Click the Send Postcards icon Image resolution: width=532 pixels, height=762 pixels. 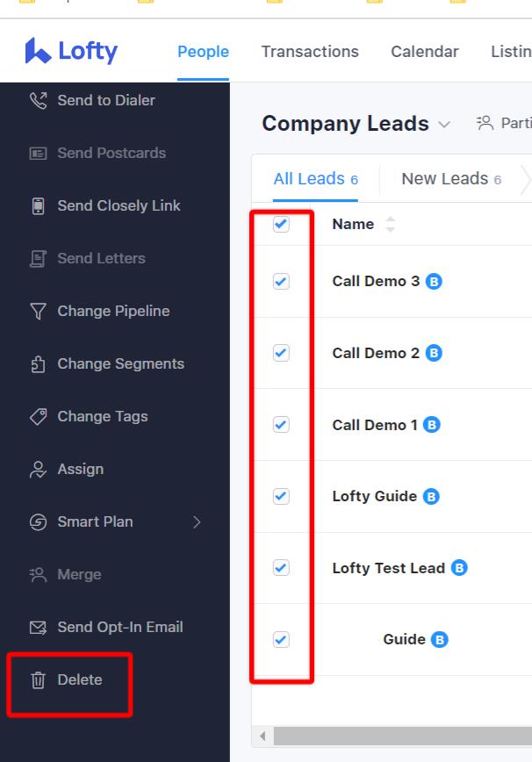(39, 153)
